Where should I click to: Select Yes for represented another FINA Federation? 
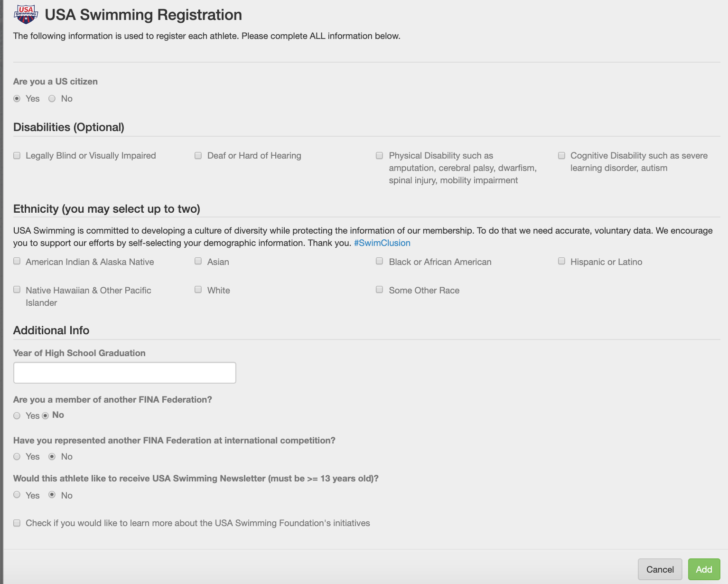[x=17, y=457]
